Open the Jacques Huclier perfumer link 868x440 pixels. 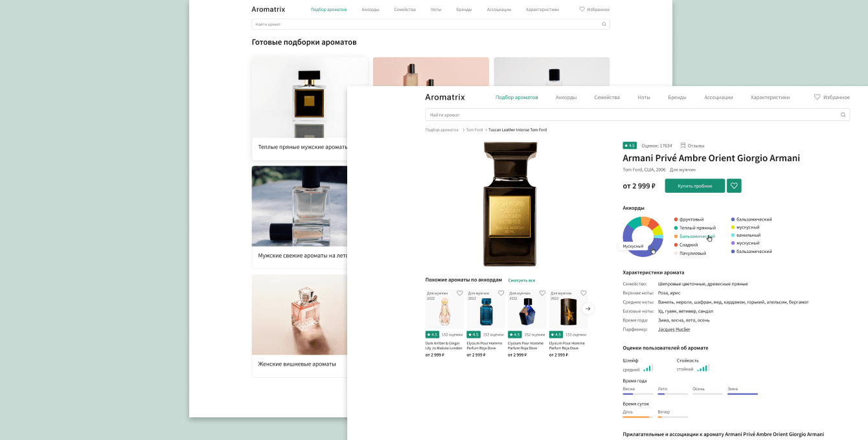(x=674, y=329)
